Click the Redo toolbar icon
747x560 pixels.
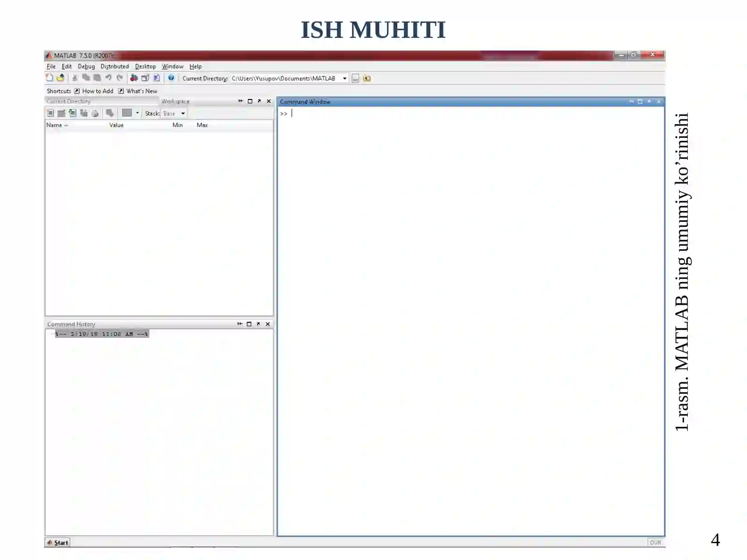[x=120, y=78]
